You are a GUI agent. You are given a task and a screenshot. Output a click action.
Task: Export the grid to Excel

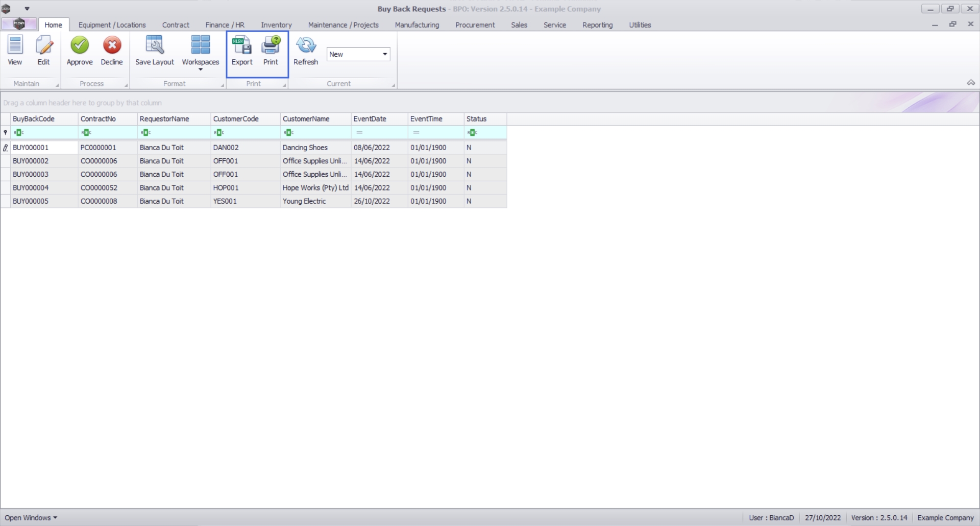tap(242, 51)
